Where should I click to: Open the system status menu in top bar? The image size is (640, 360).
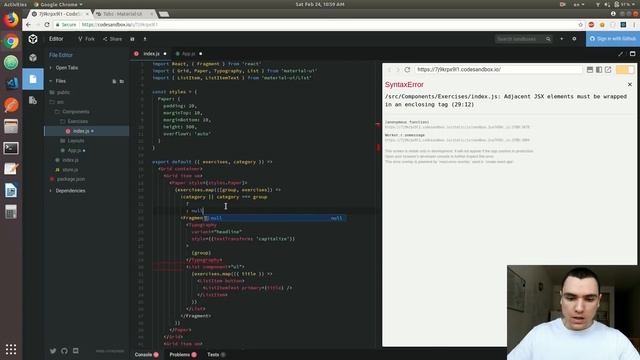pos(617,4)
